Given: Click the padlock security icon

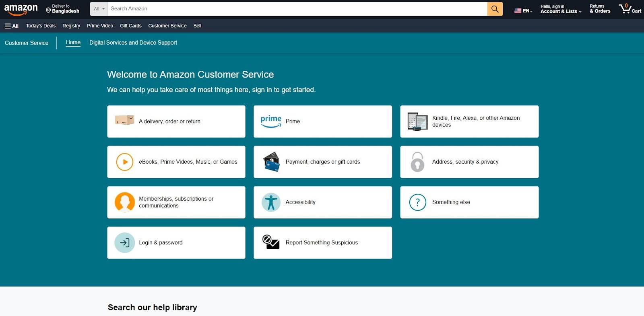Looking at the screenshot, I should [x=417, y=162].
